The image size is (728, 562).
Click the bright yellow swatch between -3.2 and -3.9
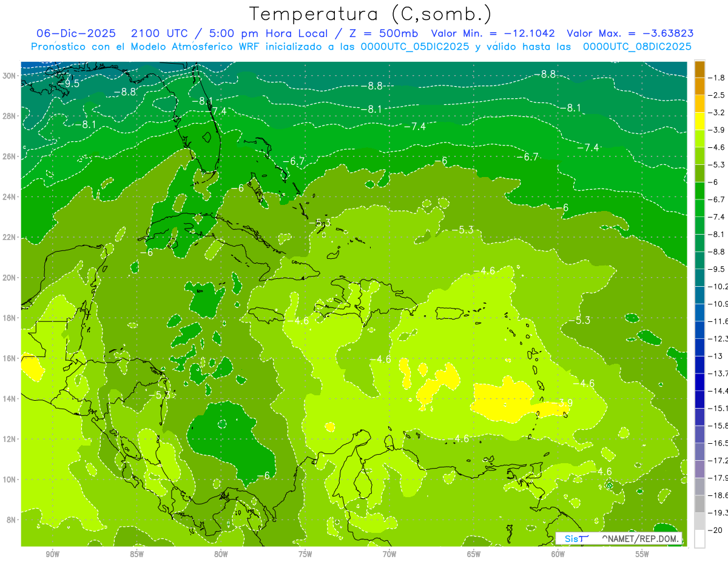[x=699, y=121]
